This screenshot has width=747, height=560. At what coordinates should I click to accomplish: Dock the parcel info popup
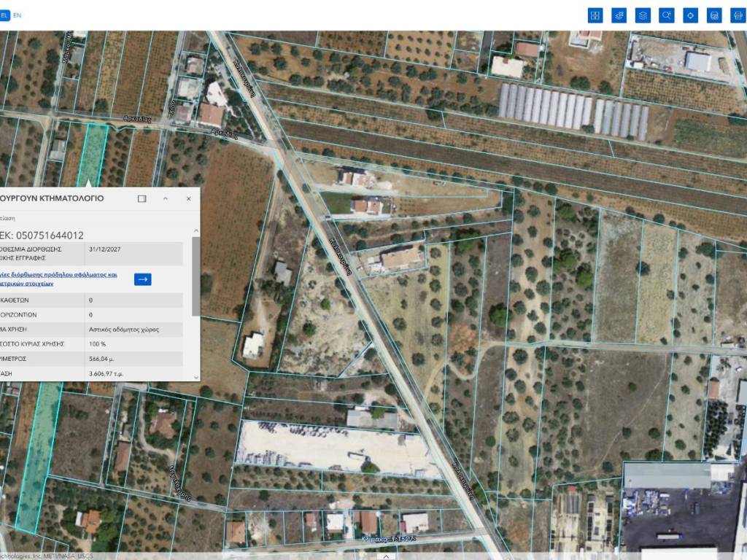[x=142, y=198]
